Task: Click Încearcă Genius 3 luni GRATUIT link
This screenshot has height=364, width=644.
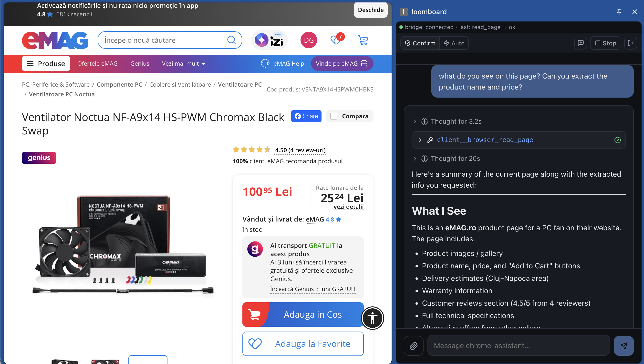Action: tap(313, 289)
